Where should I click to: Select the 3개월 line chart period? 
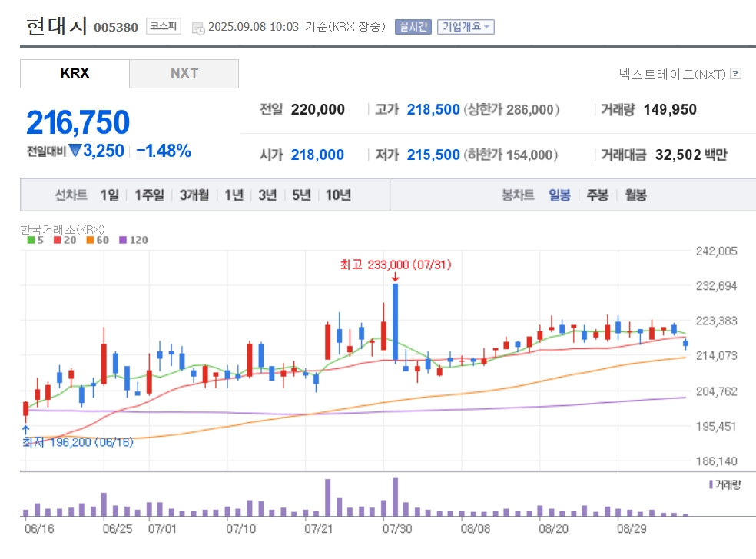coord(194,195)
